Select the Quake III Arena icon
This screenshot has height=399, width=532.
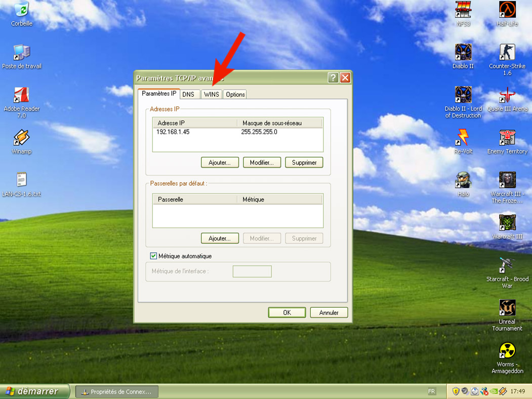coord(507,95)
